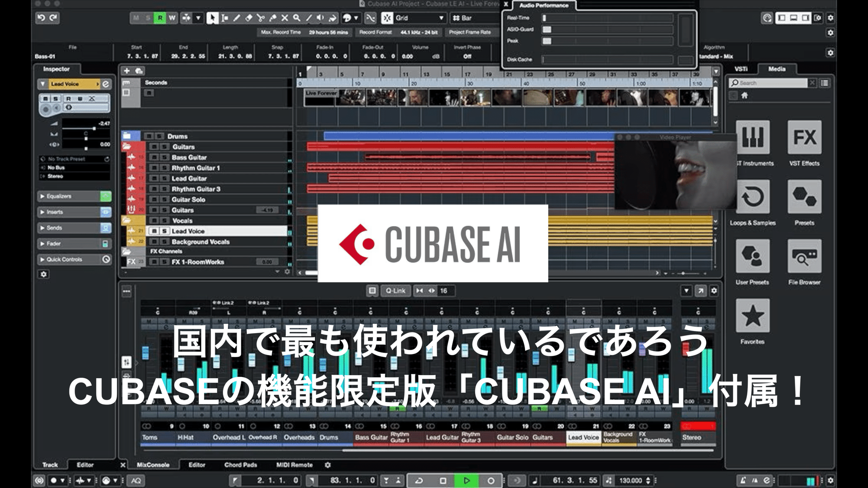Viewport: 868px width, 488px height.
Task: Select the Play speaker tool
Action: point(320,18)
